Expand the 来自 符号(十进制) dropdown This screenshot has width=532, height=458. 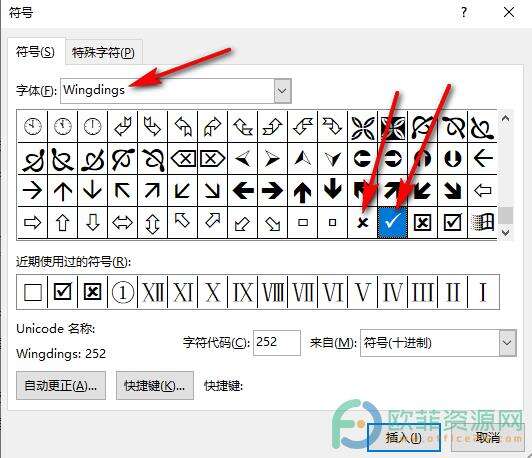pyautogui.click(x=508, y=343)
